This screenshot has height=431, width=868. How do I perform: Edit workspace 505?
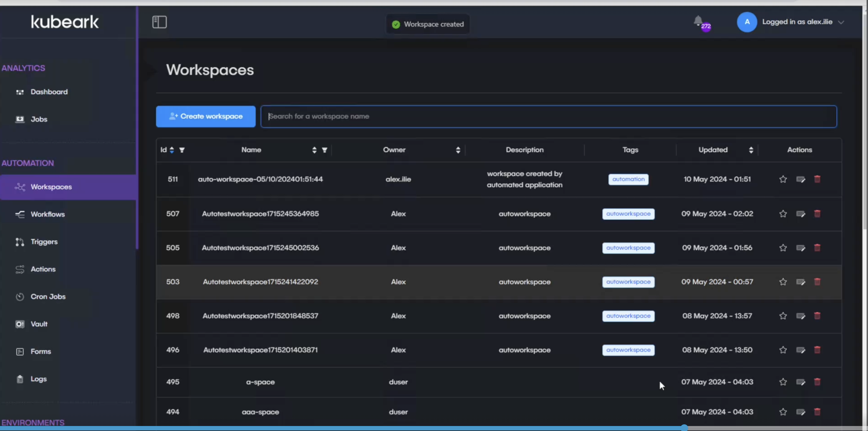(x=801, y=248)
